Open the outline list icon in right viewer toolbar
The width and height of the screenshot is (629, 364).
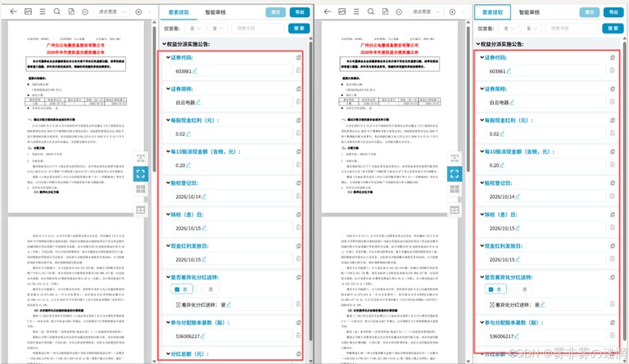point(356,11)
